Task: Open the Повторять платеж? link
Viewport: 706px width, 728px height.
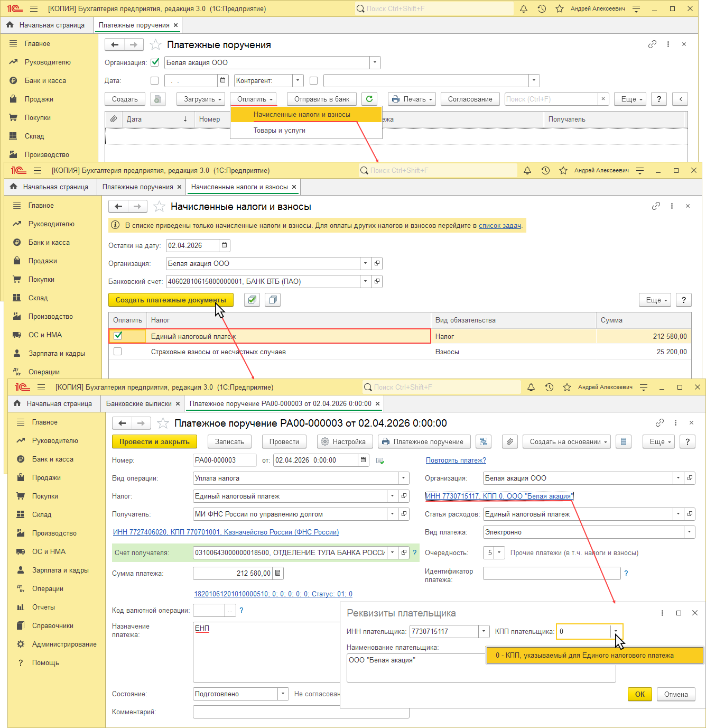Action: [x=456, y=460]
